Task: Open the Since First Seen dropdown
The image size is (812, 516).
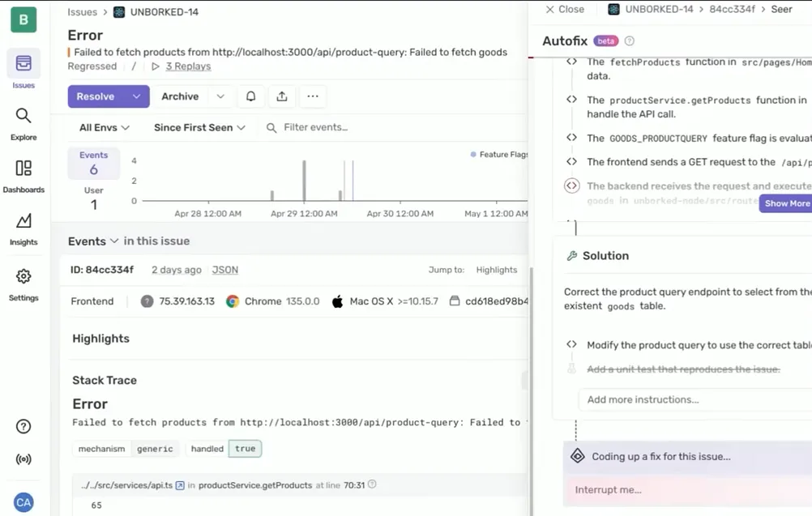Action: pyautogui.click(x=199, y=128)
